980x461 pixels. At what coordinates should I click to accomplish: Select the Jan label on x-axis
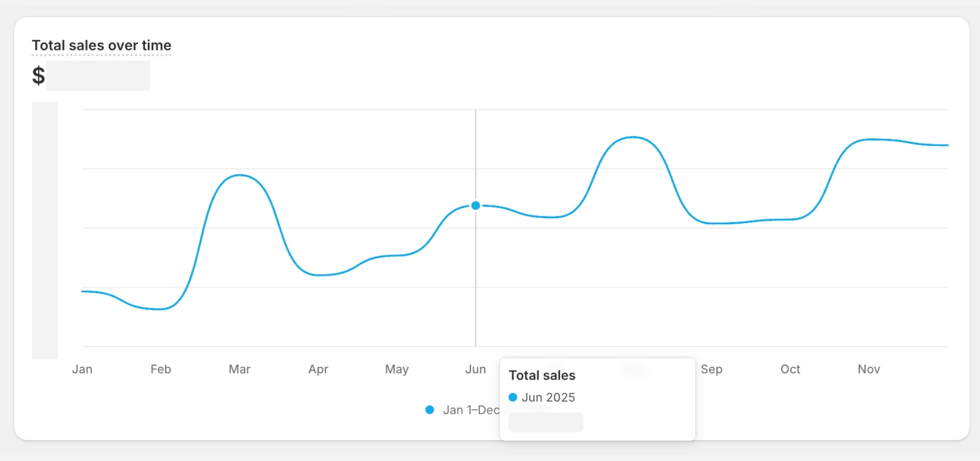(82, 369)
